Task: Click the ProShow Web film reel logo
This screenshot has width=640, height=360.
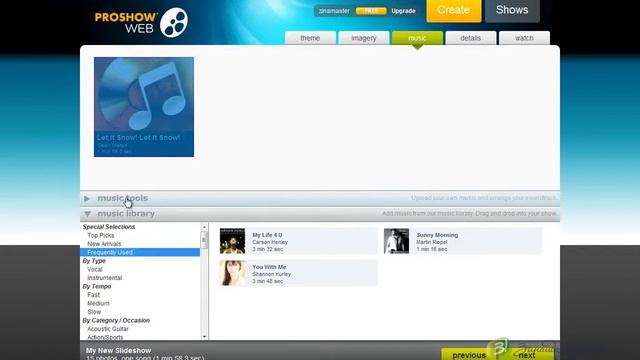Action: coord(174,22)
